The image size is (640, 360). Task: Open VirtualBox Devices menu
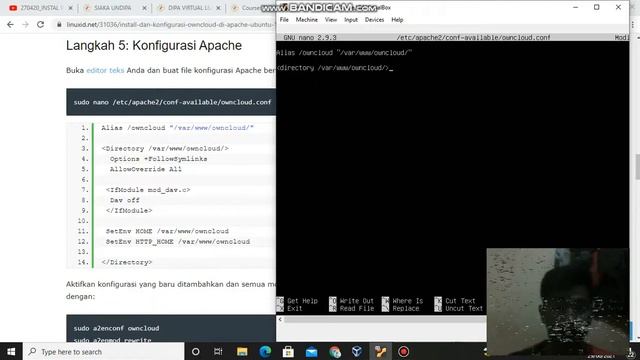374,20
